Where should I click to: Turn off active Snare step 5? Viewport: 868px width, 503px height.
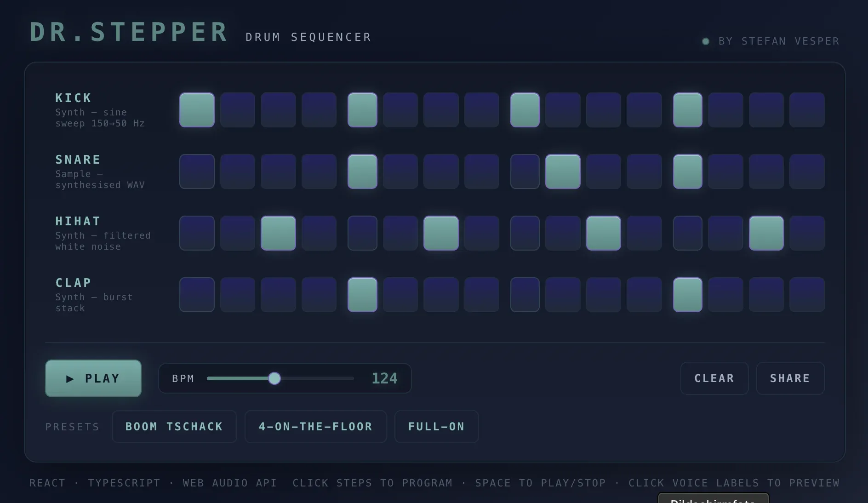click(x=362, y=171)
